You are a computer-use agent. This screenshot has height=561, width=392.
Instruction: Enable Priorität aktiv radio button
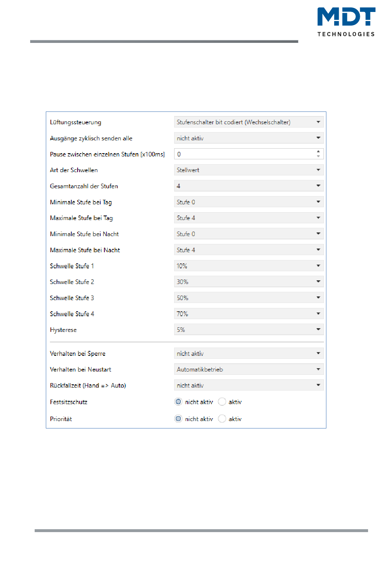coord(222,419)
